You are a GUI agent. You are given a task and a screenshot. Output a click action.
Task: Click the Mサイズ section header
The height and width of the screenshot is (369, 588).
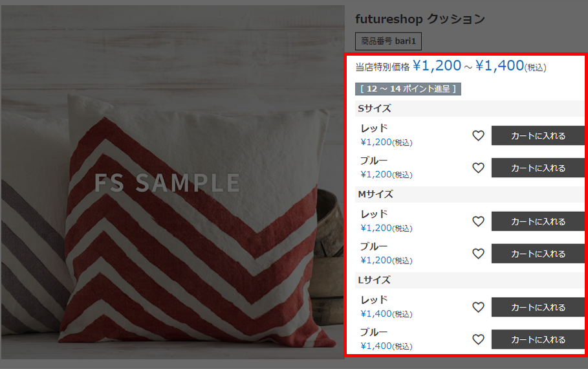tap(470, 194)
